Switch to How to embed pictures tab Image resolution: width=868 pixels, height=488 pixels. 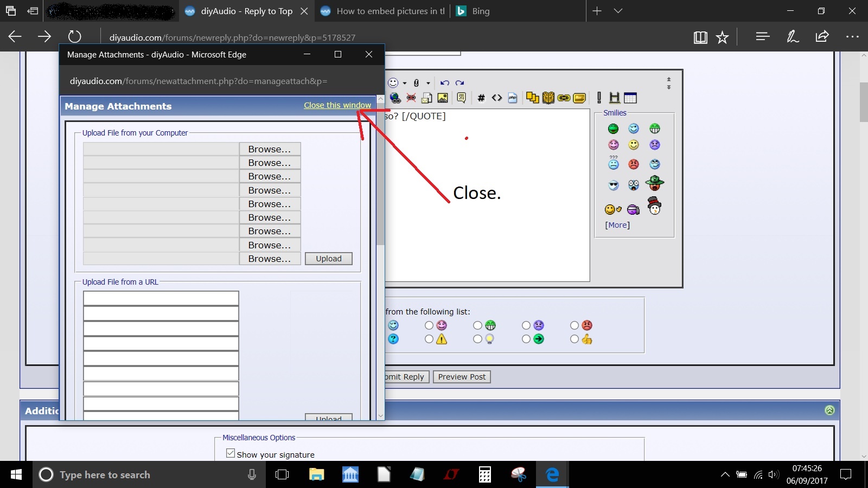click(x=382, y=11)
